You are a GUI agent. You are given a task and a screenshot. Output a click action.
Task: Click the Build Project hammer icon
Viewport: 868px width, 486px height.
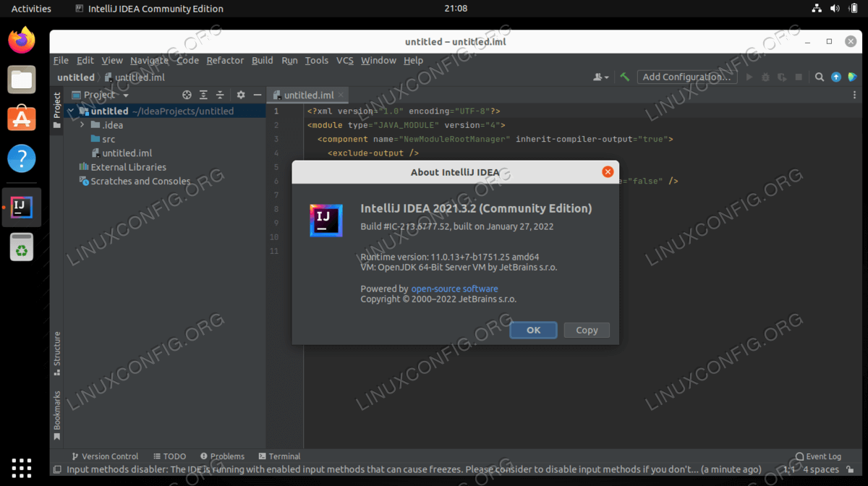625,77
